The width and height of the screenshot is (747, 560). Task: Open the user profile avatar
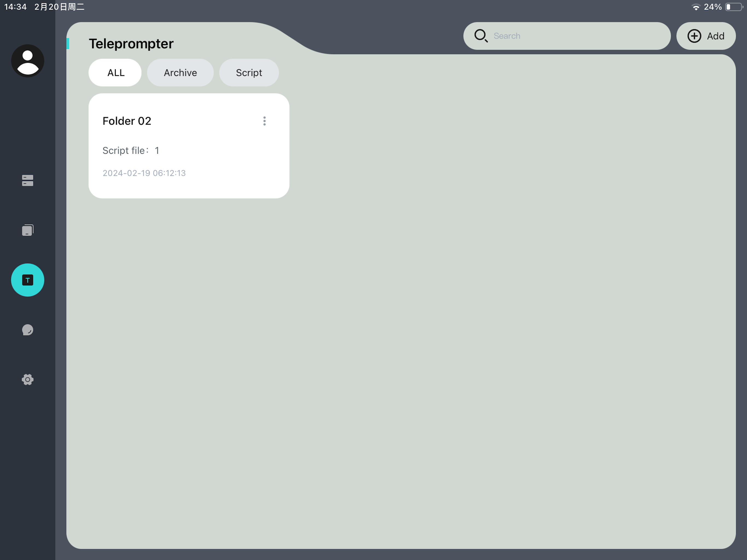(28, 61)
